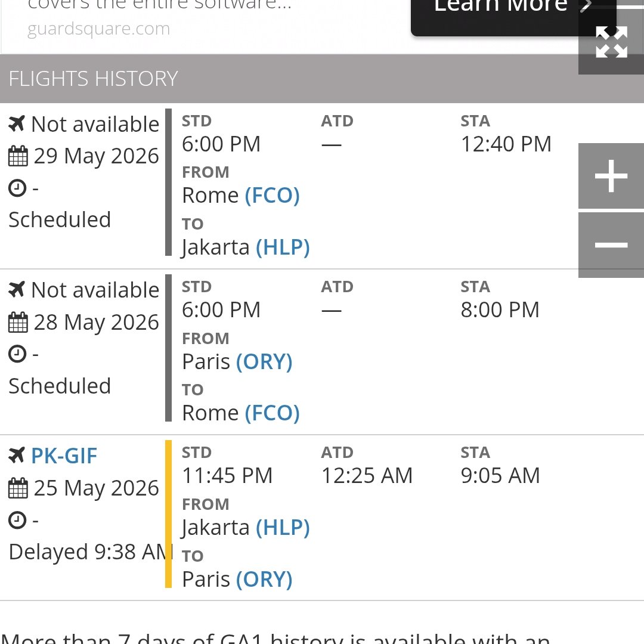
Task: Open the PK-GIF aircraft registration link
Action: [x=64, y=456]
